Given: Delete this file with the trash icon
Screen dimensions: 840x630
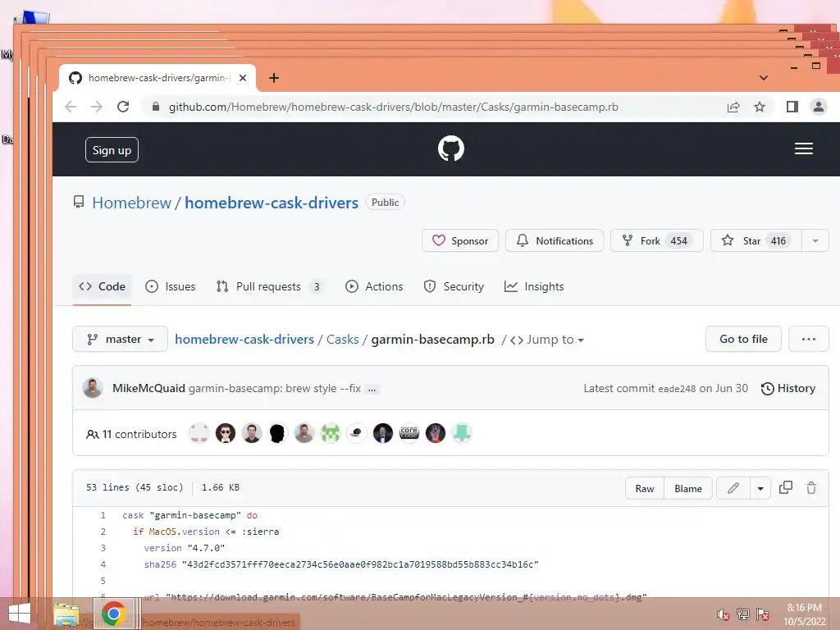Looking at the screenshot, I should point(811,487).
